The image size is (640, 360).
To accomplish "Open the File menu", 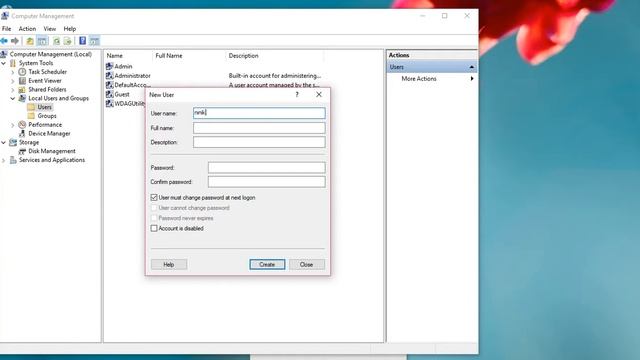I will (x=7, y=29).
